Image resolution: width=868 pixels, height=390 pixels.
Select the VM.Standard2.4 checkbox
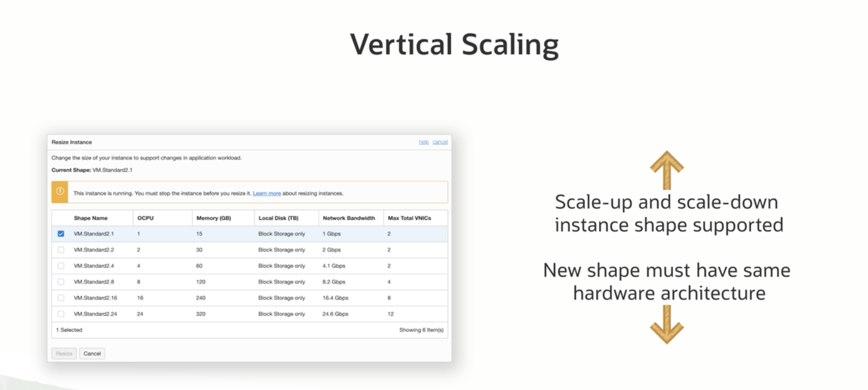pos(61,266)
